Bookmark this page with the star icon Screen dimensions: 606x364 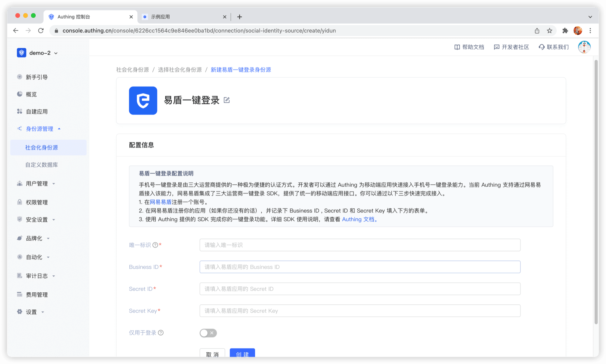point(550,31)
